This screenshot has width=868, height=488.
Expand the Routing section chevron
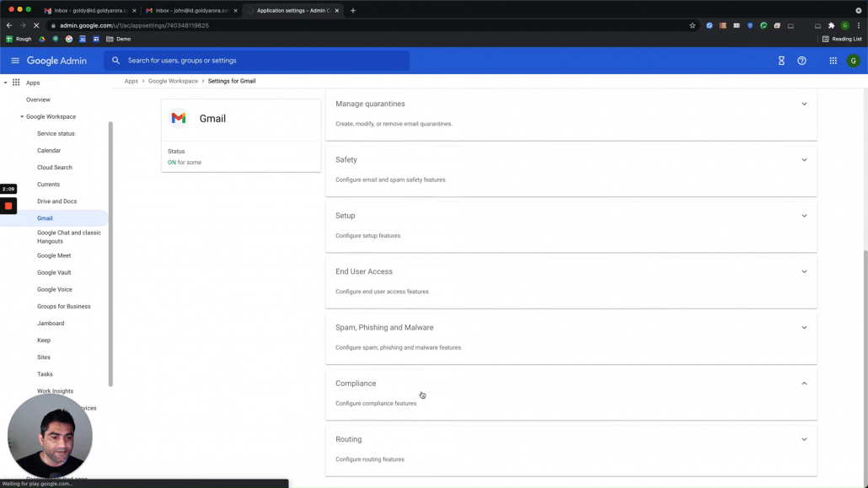[804, 439]
